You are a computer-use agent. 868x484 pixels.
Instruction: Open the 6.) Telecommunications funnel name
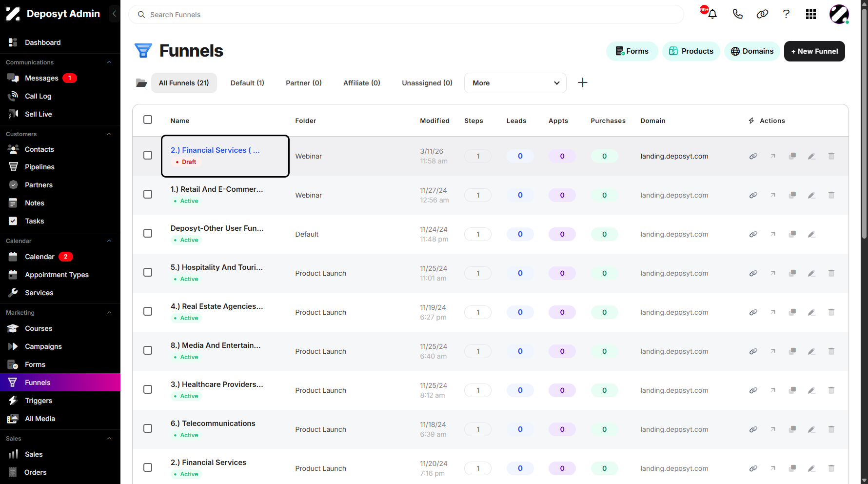213,423
